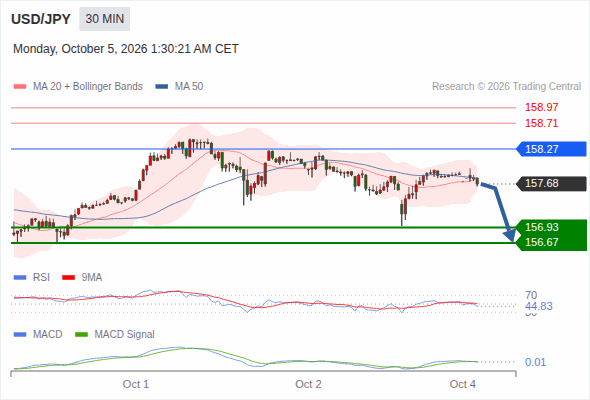Click the Oct 4 date axis label

click(462, 384)
